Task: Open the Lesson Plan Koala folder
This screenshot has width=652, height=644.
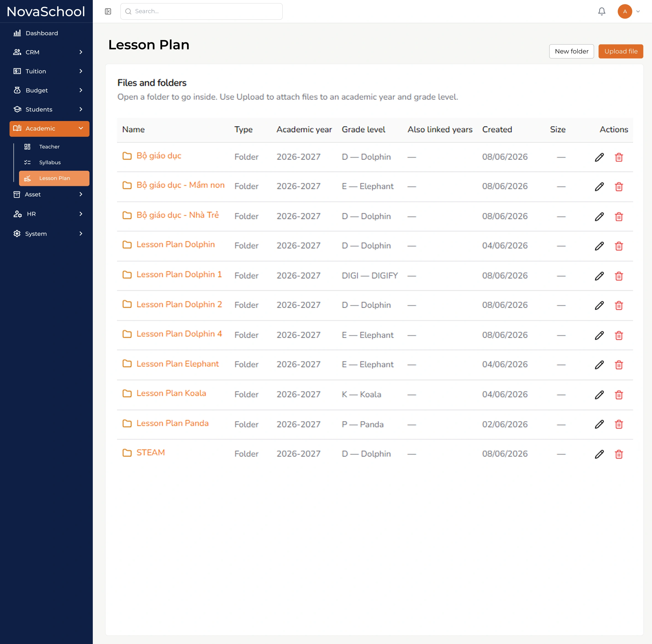Action: coord(171,393)
